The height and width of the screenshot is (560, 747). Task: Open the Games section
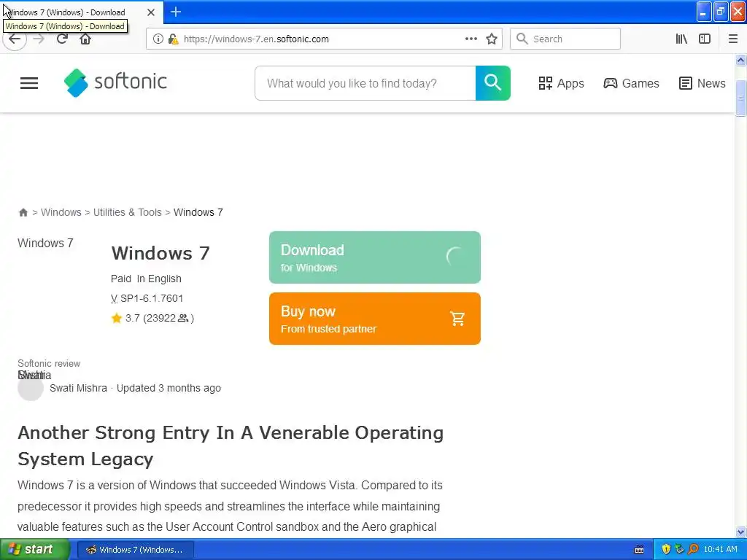pos(631,83)
